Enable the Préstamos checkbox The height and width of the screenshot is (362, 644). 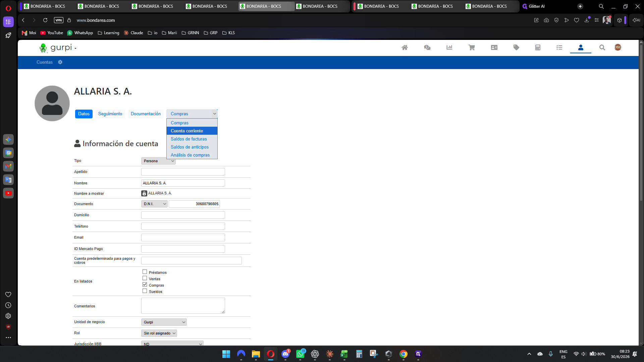pyautogui.click(x=145, y=272)
